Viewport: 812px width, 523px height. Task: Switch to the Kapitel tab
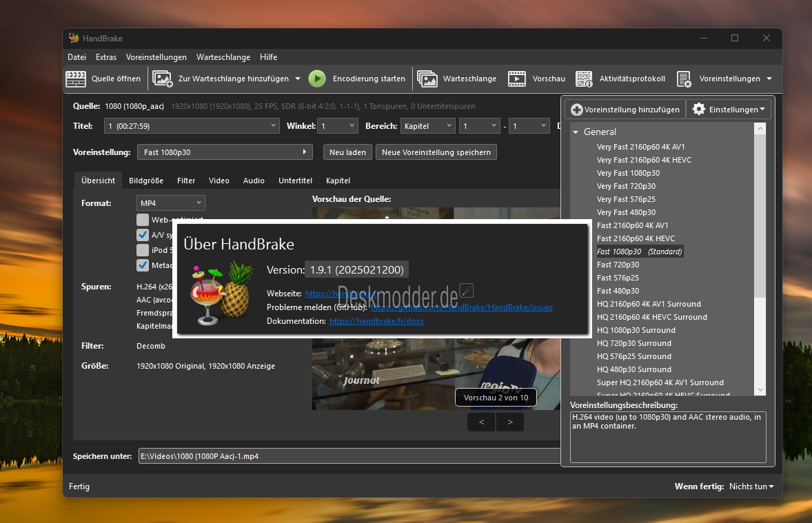[338, 181]
